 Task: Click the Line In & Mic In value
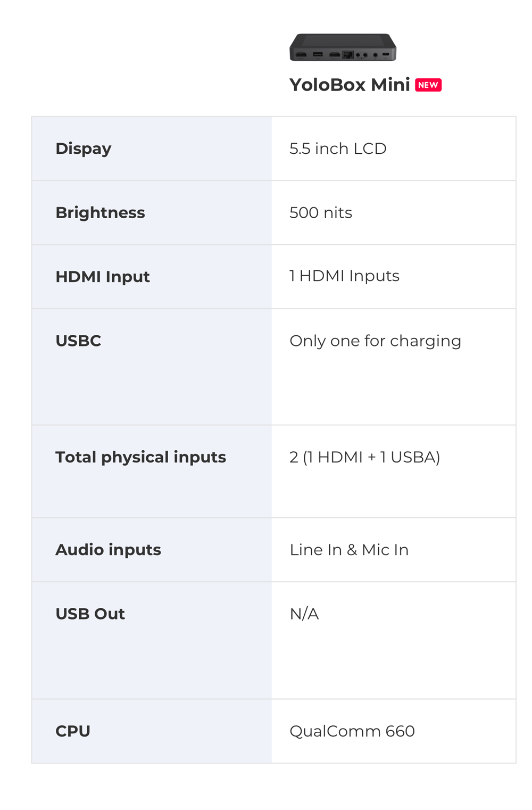[x=349, y=550]
